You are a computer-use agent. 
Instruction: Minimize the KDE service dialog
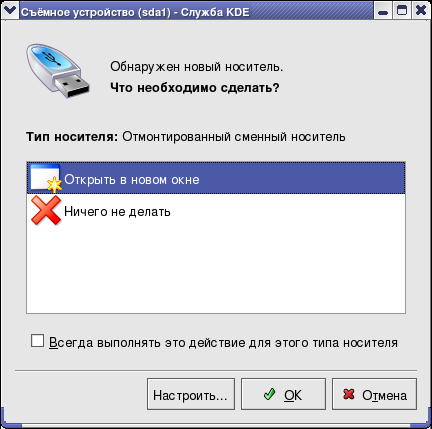click(x=383, y=11)
